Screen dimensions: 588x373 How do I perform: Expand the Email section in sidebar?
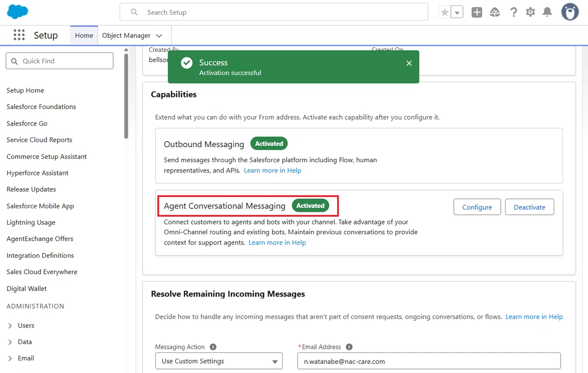(x=10, y=358)
